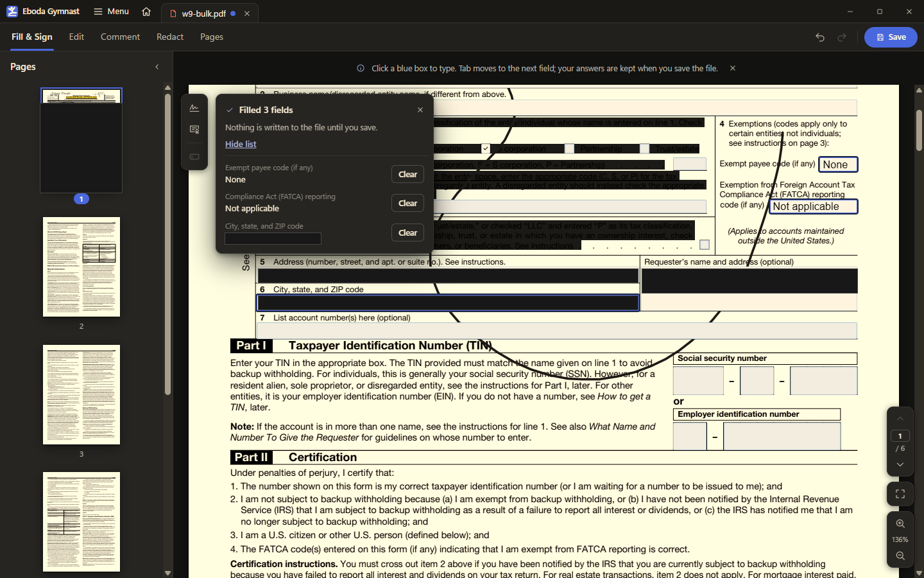Close the Filled 3 fields popup
Screen dimensions: 924x578
(420, 110)
